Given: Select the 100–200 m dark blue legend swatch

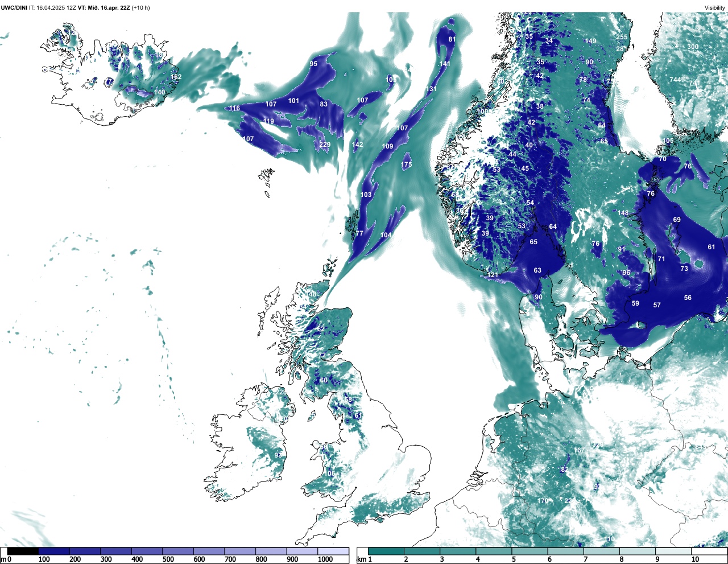Looking at the screenshot, I should pos(54,551).
